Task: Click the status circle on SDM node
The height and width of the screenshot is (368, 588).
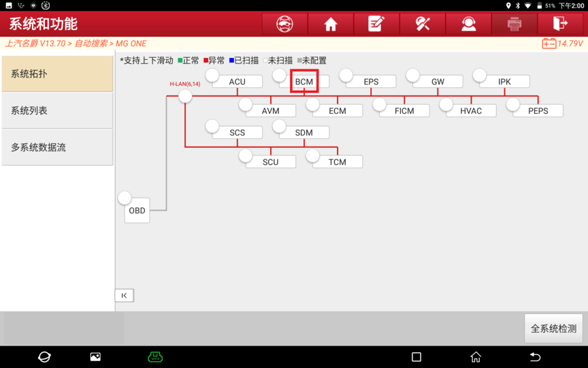Action: click(279, 126)
